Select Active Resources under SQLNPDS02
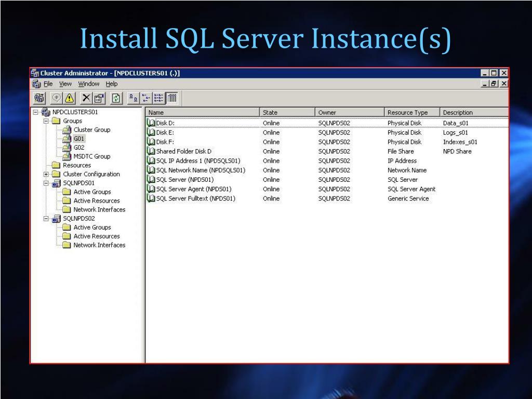 [x=97, y=236]
